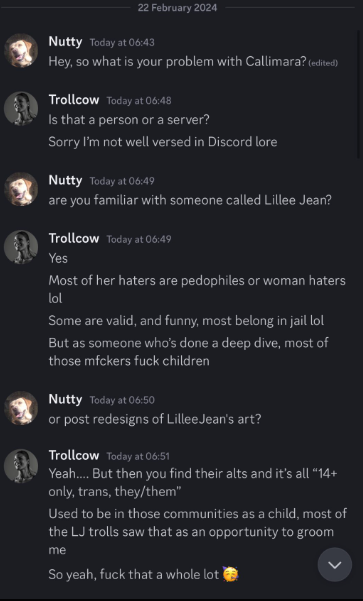
Task: Open the Nutty username at 06:43
Action: [x=65, y=41]
